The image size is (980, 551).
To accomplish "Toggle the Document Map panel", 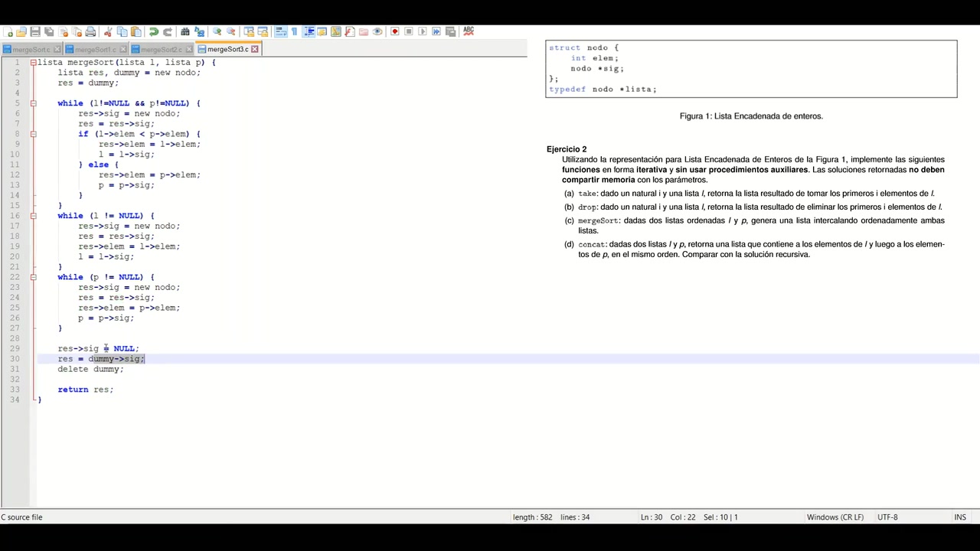I will tap(336, 31).
